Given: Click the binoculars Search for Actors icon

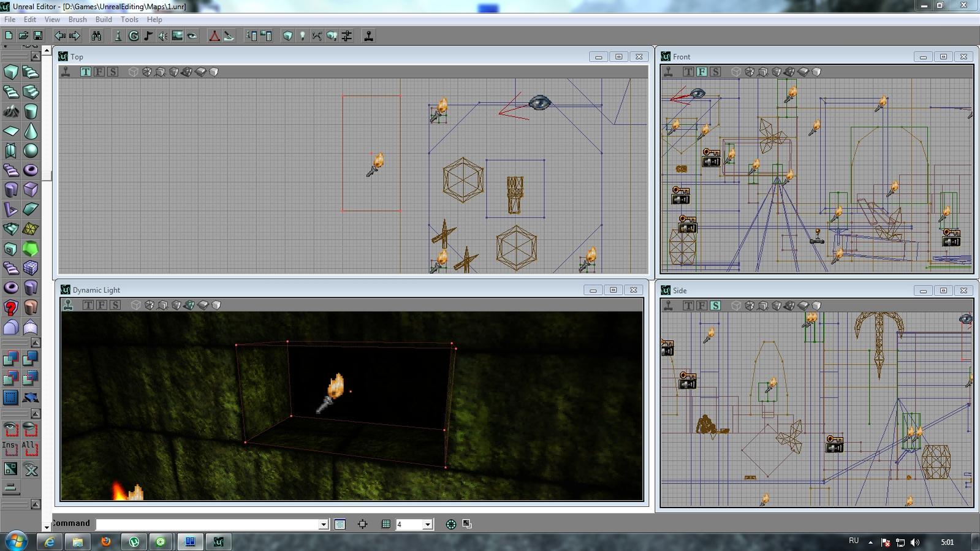Looking at the screenshot, I should point(96,36).
